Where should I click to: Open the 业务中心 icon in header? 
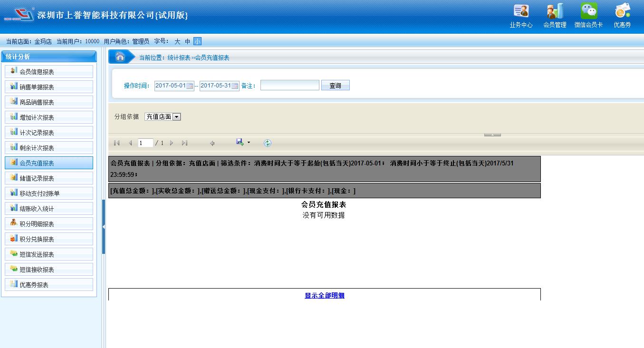pyautogui.click(x=521, y=11)
